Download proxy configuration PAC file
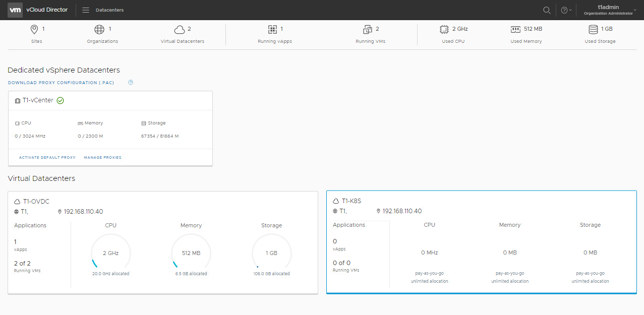The width and height of the screenshot is (644, 315). click(60, 83)
